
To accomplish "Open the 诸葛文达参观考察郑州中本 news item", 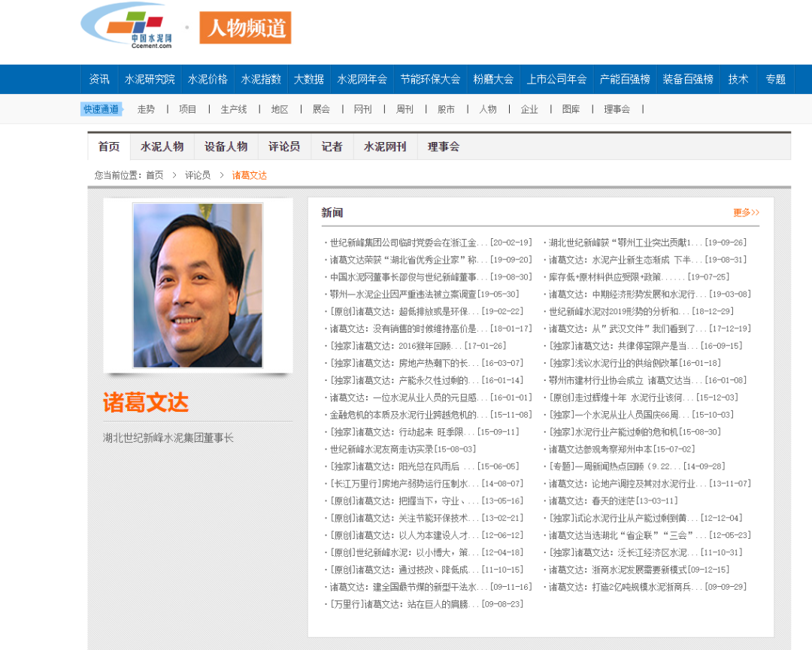I will (622, 449).
